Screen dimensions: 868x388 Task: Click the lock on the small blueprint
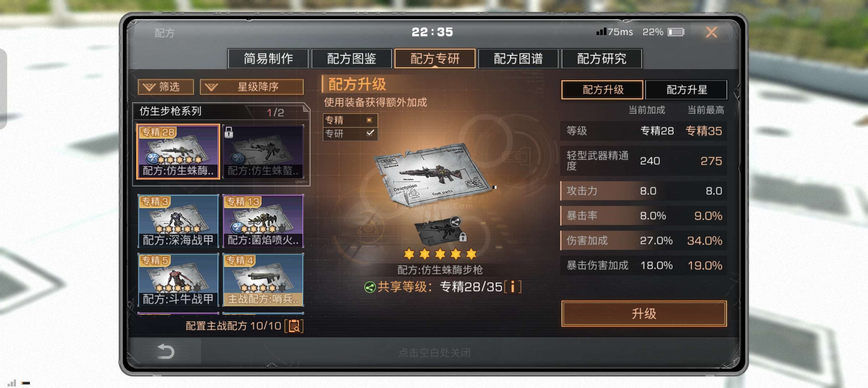[x=462, y=237]
